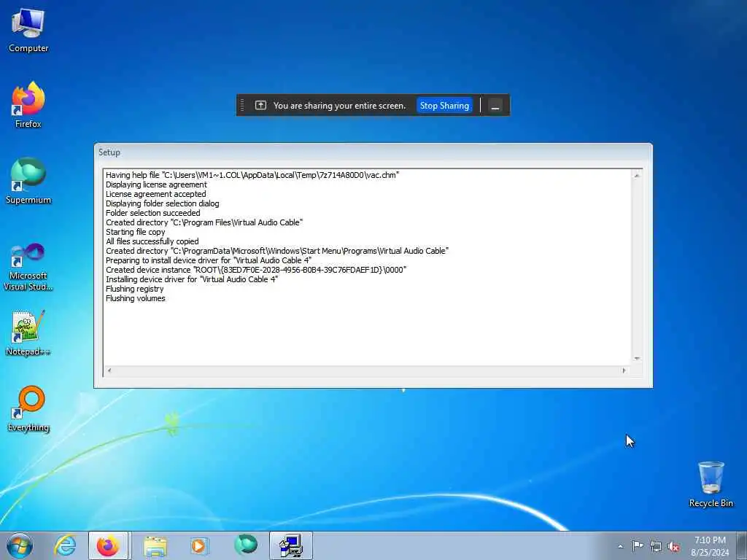Click the 'Flushing registry' log line
747x560 pixels.
click(x=134, y=289)
